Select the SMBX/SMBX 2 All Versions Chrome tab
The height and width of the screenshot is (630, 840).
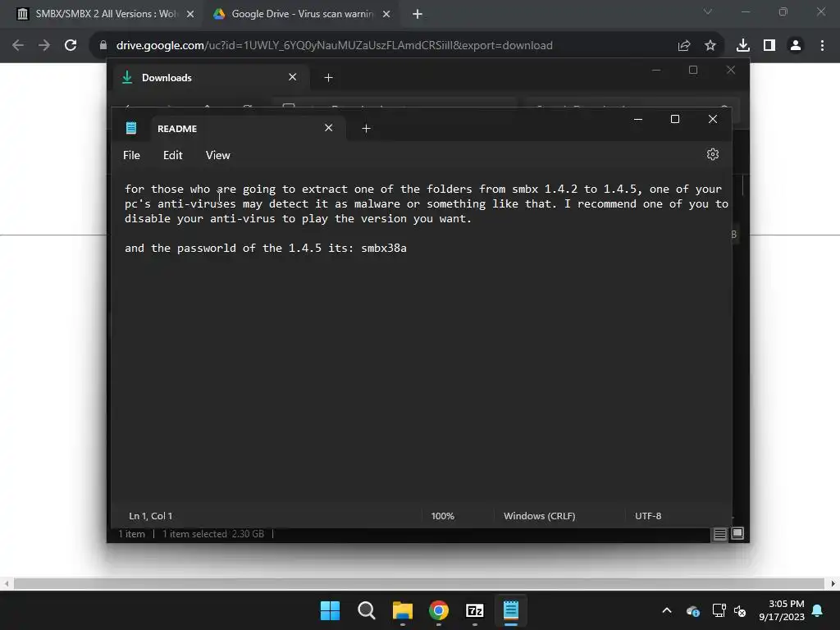pos(106,14)
